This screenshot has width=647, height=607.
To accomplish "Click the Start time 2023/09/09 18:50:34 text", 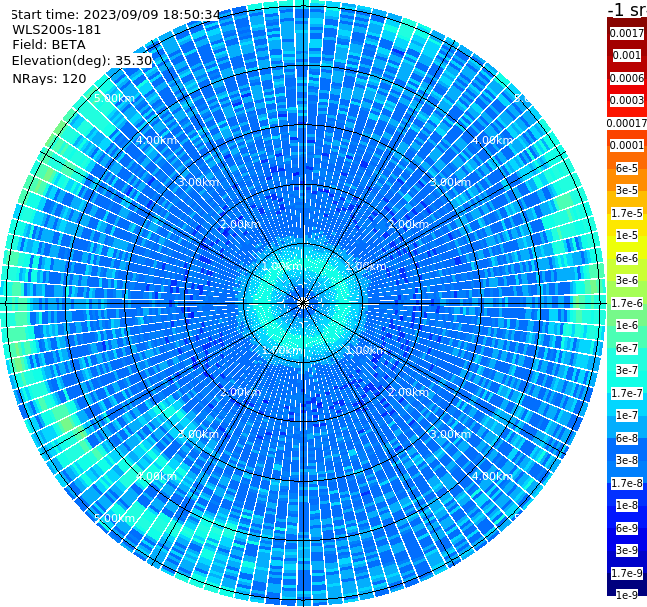I will coord(115,15).
